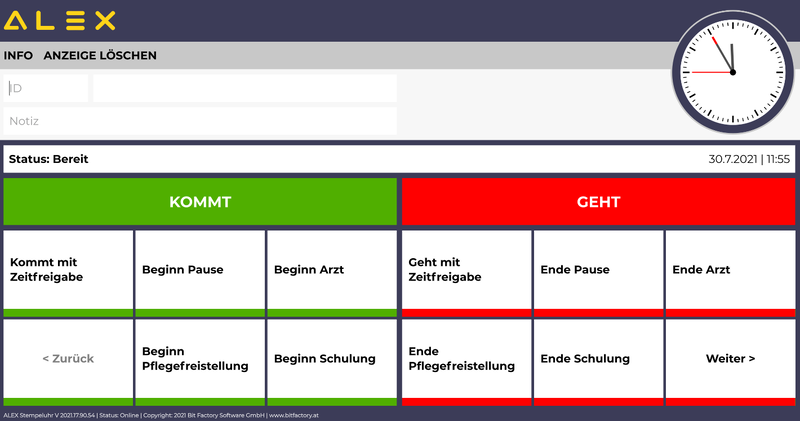Tap the Beginn Arzt tile
Image resolution: width=800 pixels, height=421 pixels.
(x=332, y=270)
